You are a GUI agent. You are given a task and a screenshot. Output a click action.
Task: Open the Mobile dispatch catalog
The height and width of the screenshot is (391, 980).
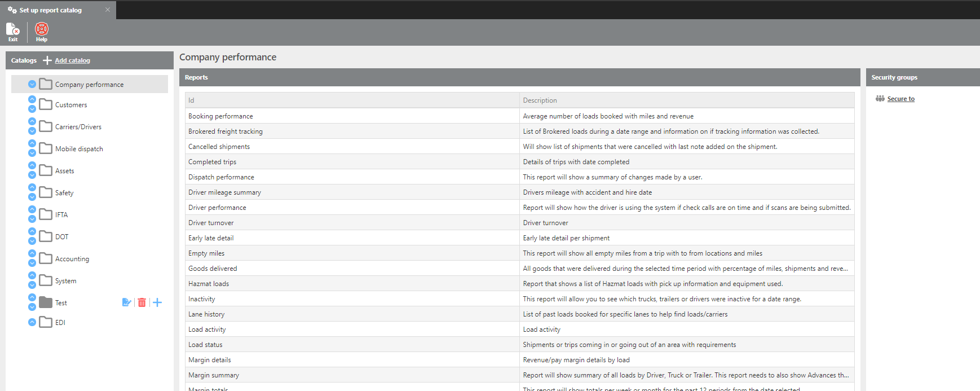click(x=79, y=149)
